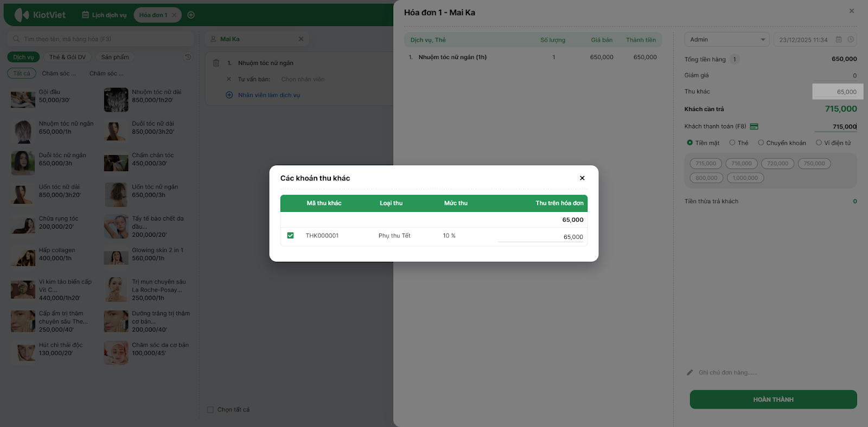Select the Gội đầu service thumbnail
Viewport: 868px width, 427px height.
point(23,100)
